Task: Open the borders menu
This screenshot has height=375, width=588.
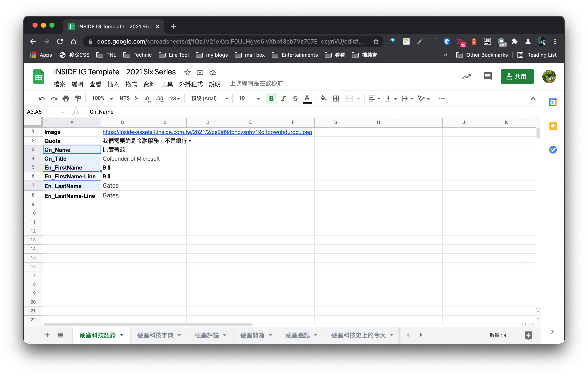Action: [x=336, y=99]
